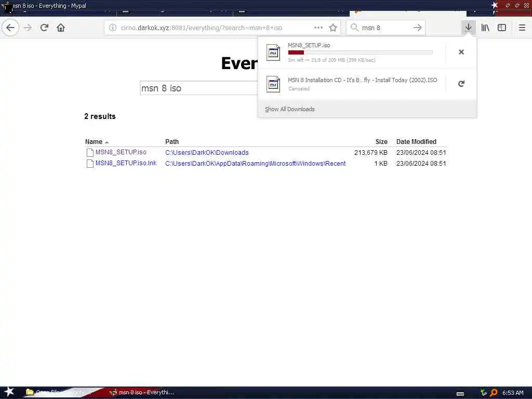532x399 pixels.
Task: Click the magnifier icon in search bar
Action: point(354,28)
